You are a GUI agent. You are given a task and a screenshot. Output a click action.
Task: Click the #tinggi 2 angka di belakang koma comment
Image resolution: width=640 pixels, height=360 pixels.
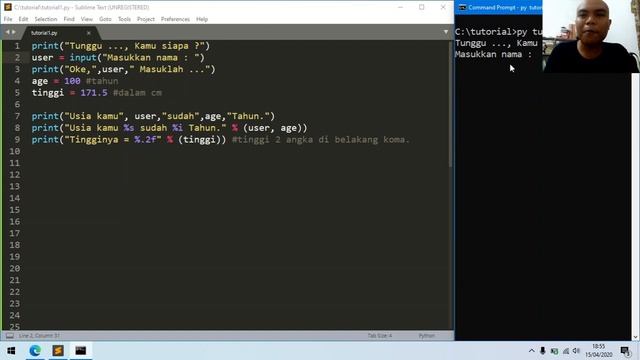tap(320, 140)
